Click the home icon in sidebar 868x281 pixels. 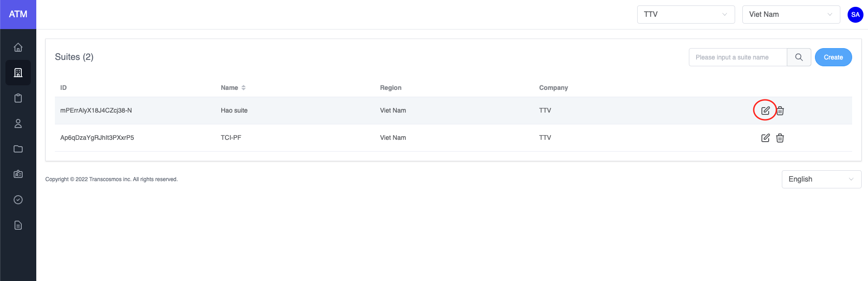coord(18,47)
